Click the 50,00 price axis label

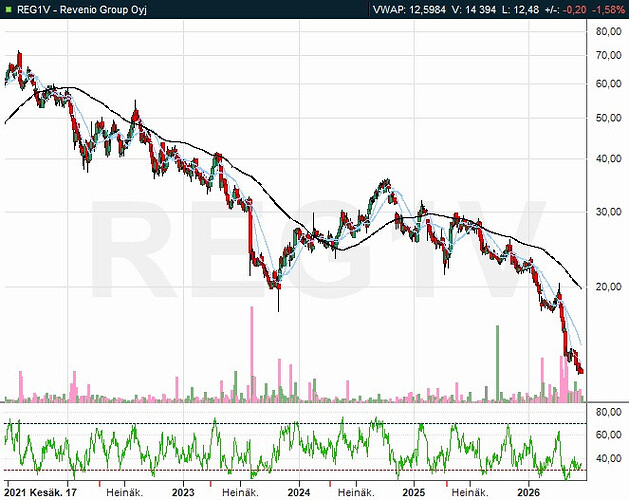point(609,118)
